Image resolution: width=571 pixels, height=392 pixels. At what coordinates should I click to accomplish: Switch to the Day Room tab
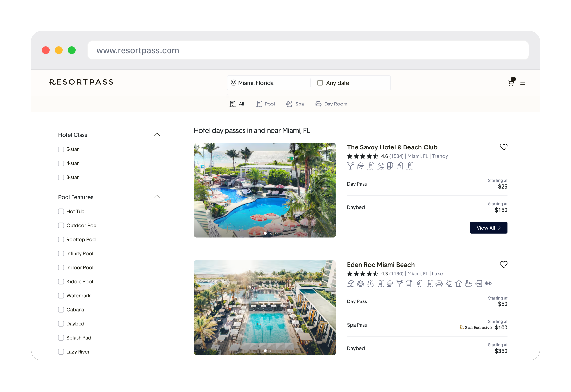point(331,104)
